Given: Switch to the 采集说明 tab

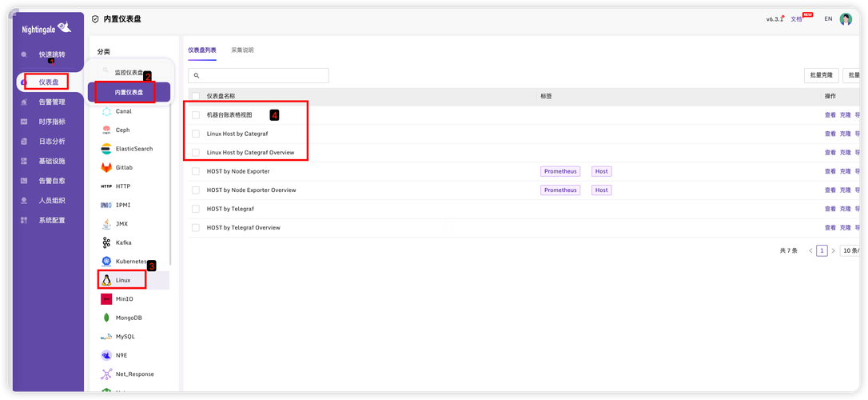Looking at the screenshot, I should (x=242, y=50).
